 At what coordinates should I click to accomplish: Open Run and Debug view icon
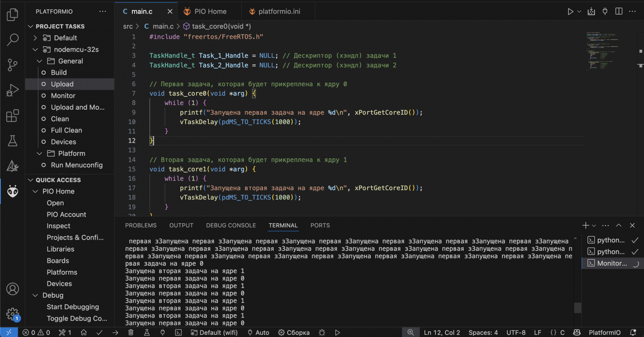click(x=13, y=90)
